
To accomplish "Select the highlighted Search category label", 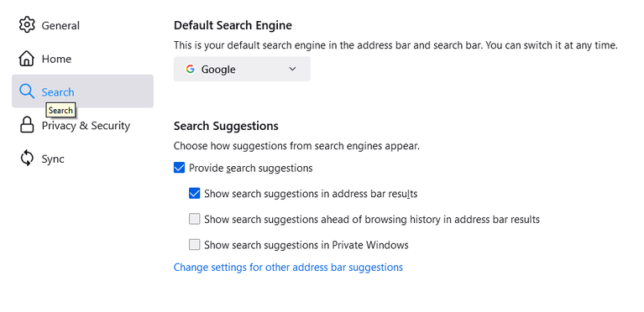I will [x=58, y=92].
